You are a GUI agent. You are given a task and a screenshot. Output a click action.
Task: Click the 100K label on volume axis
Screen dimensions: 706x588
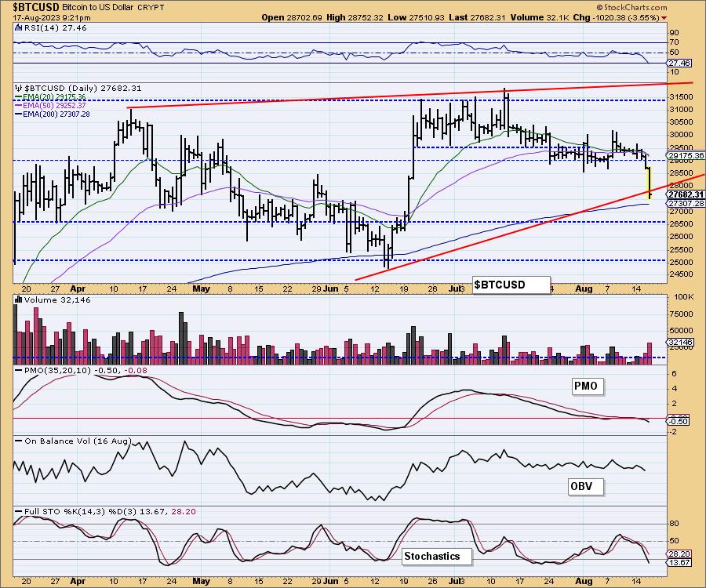tap(684, 297)
